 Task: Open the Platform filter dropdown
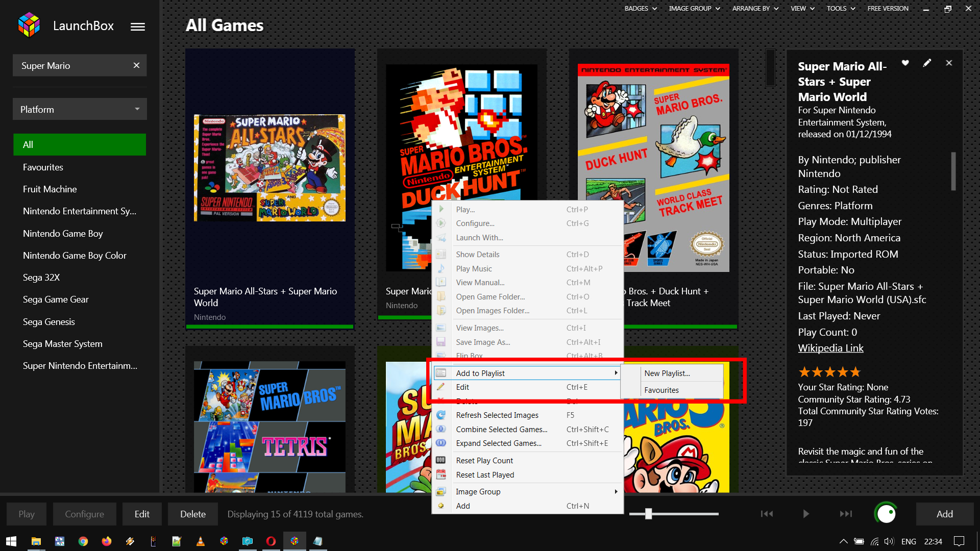(80, 109)
